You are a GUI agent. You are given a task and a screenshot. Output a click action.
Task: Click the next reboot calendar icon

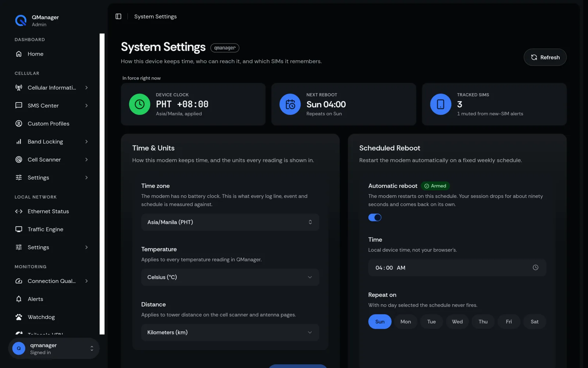point(290,105)
